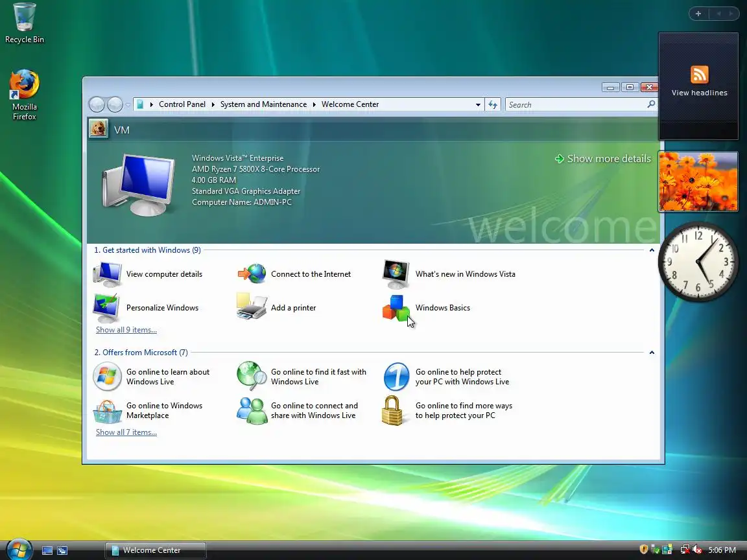Click the Control Panel breadcrumb
This screenshot has width=747, height=560.
point(182,104)
